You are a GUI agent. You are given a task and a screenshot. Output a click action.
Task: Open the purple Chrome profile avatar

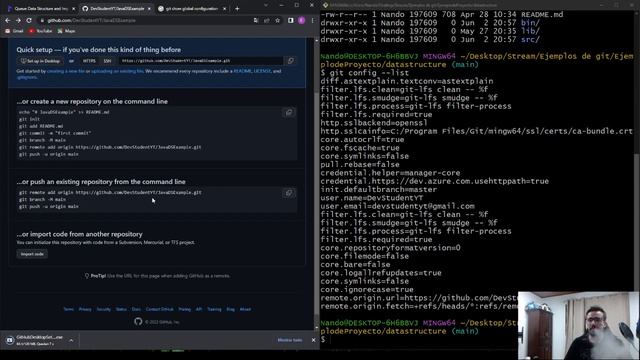[x=302, y=20]
